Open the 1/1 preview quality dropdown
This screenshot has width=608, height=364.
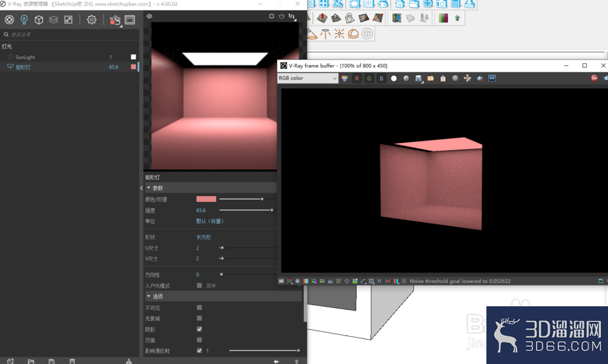pyautogui.click(x=292, y=16)
